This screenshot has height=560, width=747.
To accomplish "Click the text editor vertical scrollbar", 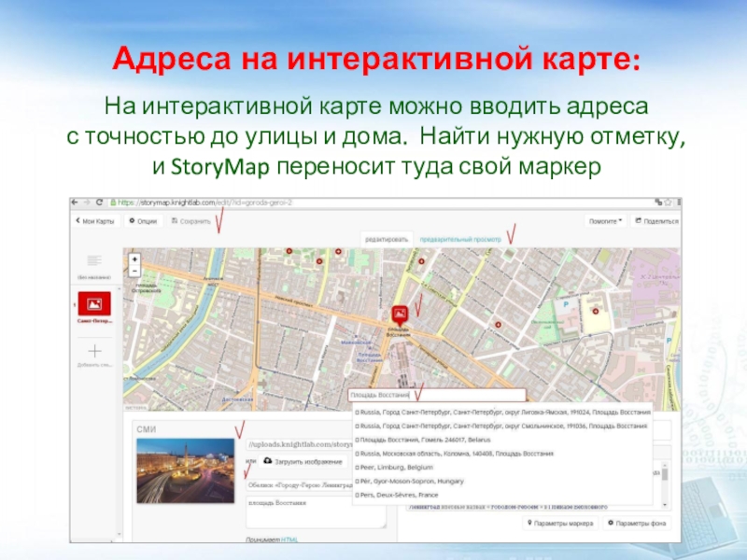I will coord(665,484).
